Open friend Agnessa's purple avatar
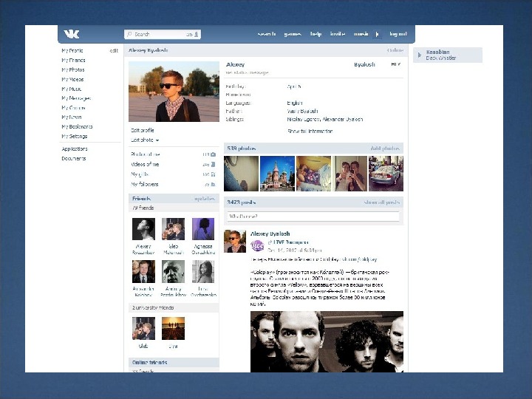 pos(203,229)
